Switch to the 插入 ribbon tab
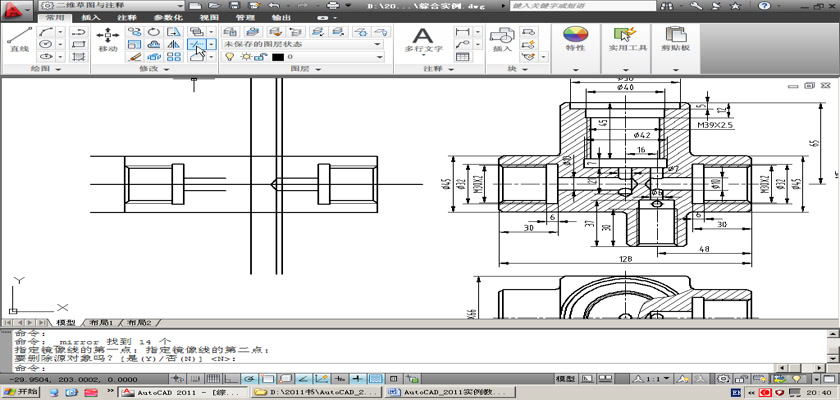The width and height of the screenshot is (840, 400). [91, 17]
